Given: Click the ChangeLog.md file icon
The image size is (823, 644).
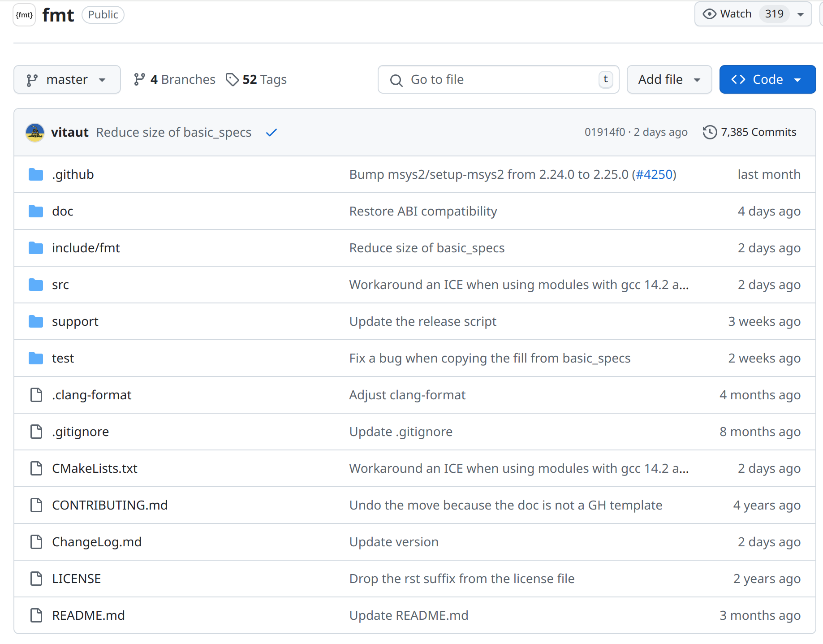Looking at the screenshot, I should pos(36,542).
